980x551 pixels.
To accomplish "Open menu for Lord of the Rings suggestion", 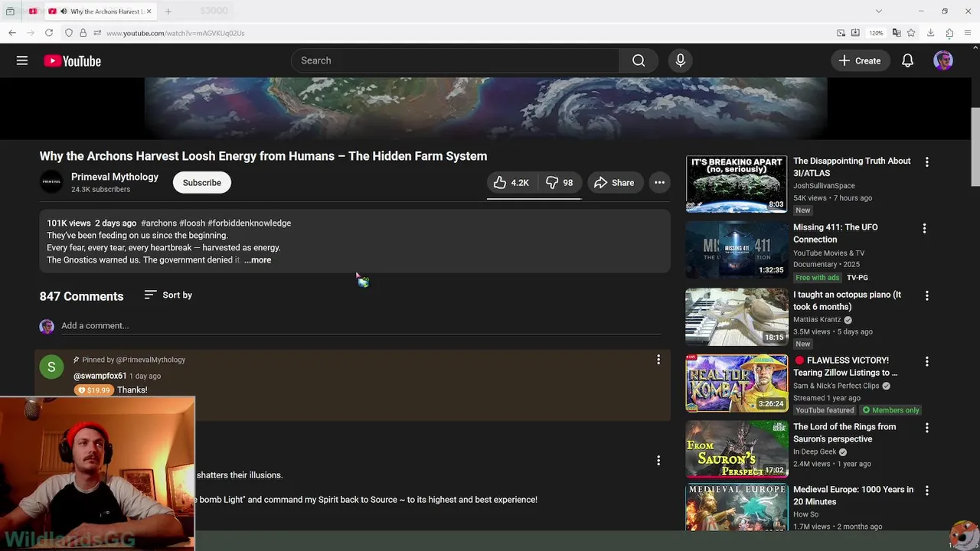I will [x=926, y=428].
